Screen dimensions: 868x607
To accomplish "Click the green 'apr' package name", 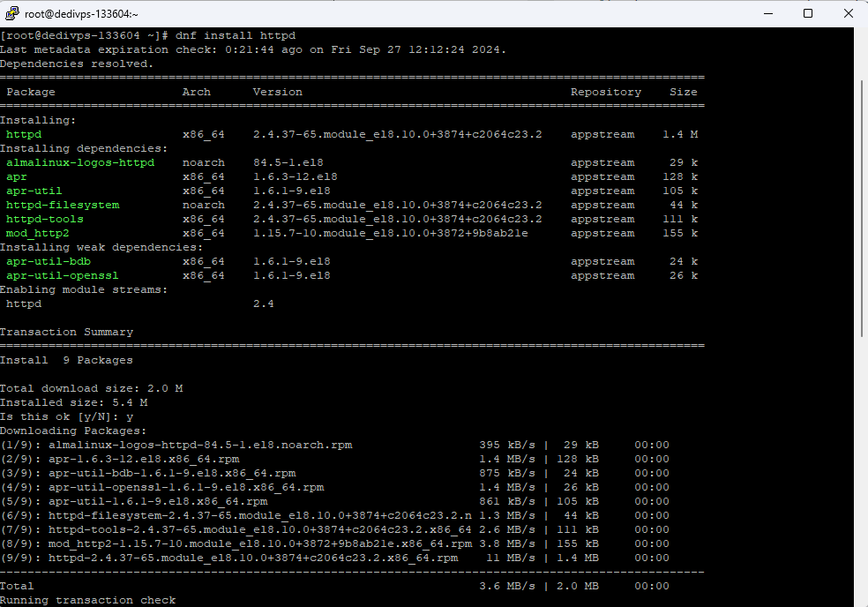I will coord(17,176).
